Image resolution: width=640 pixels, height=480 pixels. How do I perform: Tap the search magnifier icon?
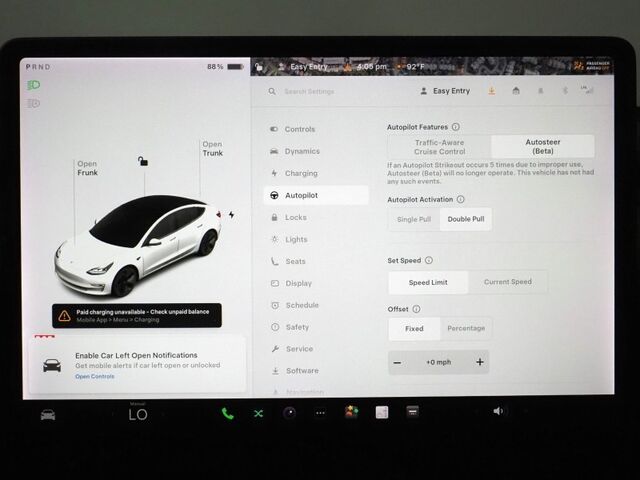point(272,91)
